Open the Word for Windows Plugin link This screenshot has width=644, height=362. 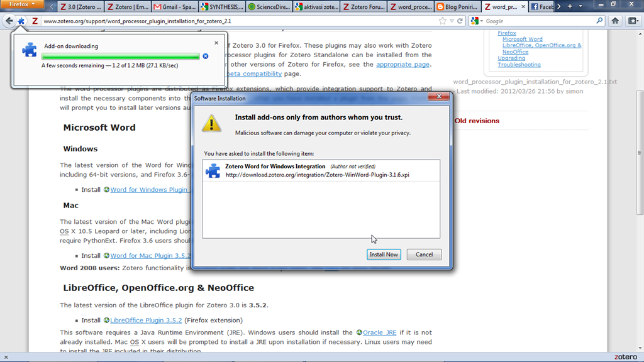tap(148, 190)
